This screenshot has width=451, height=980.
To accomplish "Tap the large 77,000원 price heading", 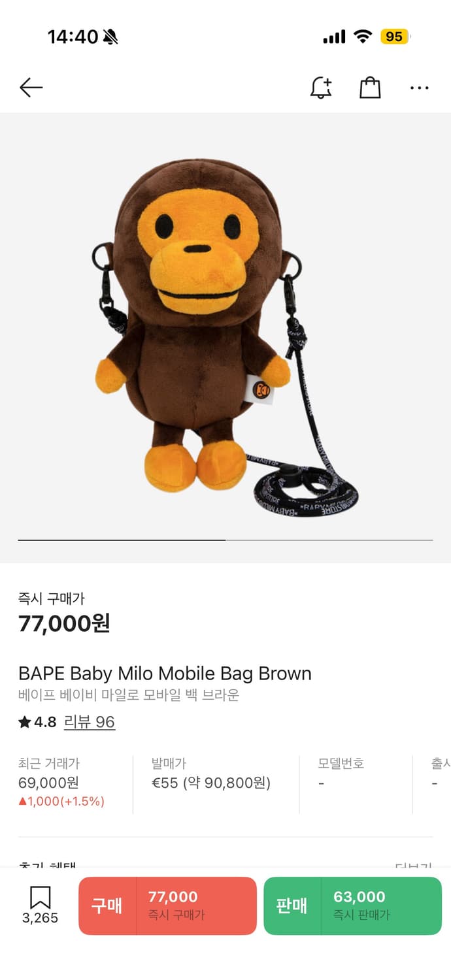I will pyautogui.click(x=64, y=623).
